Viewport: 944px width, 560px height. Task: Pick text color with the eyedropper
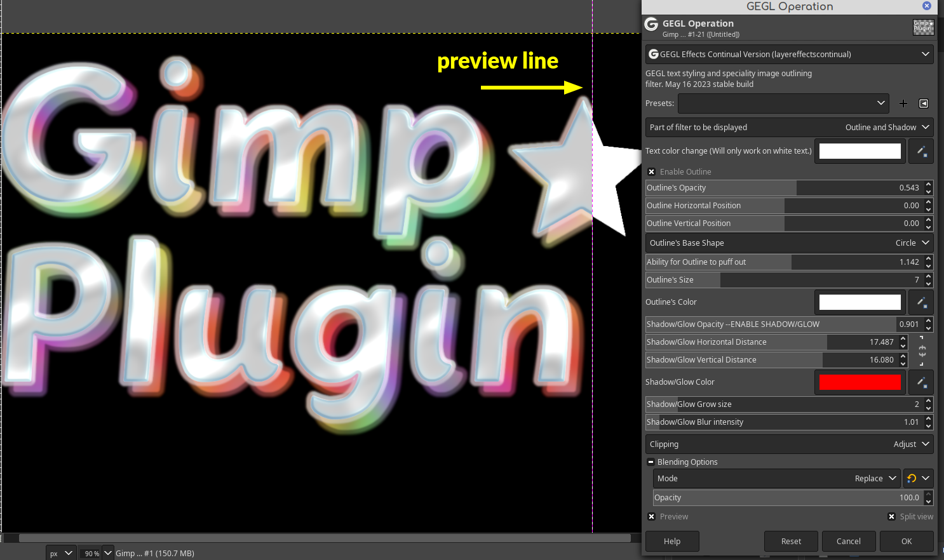[x=921, y=151]
